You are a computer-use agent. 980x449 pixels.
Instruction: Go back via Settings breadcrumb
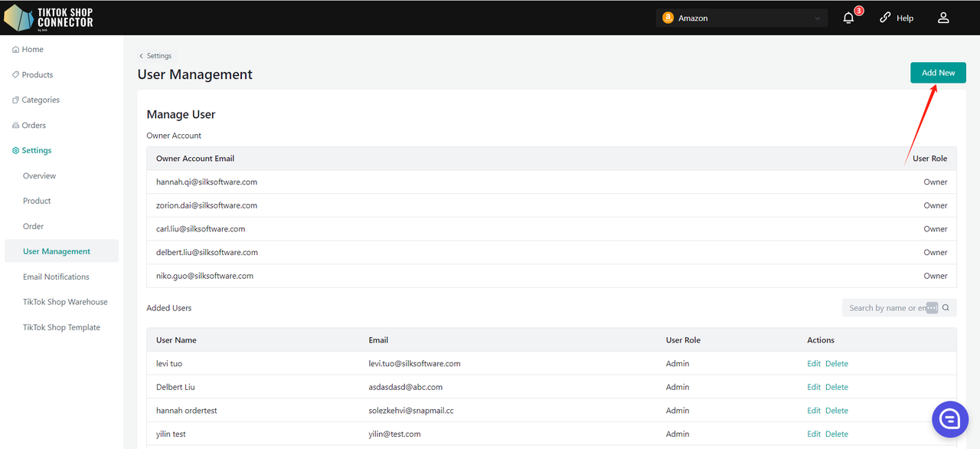(x=155, y=56)
